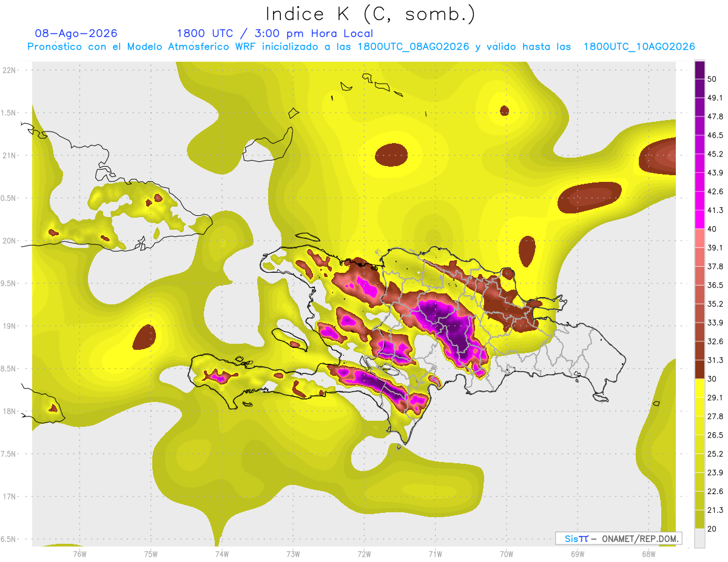
Task: Click the "68W" longitude label
Action: (649, 554)
